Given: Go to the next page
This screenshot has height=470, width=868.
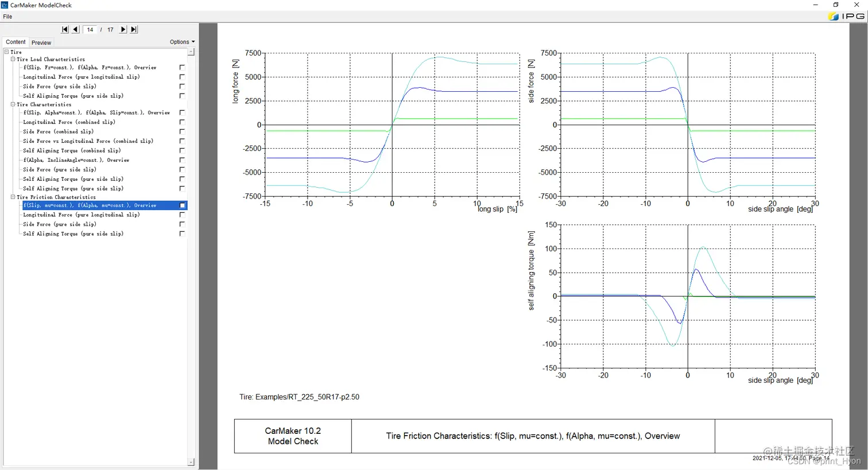Looking at the screenshot, I should click(123, 29).
